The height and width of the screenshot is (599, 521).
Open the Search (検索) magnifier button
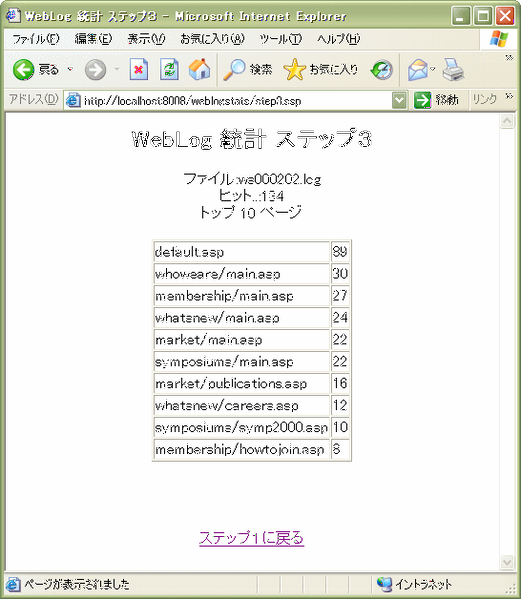click(248, 70)
